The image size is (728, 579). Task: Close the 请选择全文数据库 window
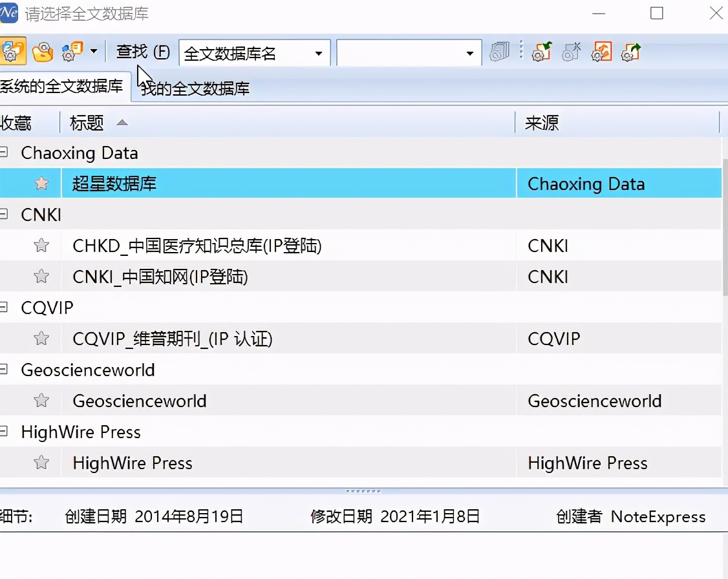(716, 14)
